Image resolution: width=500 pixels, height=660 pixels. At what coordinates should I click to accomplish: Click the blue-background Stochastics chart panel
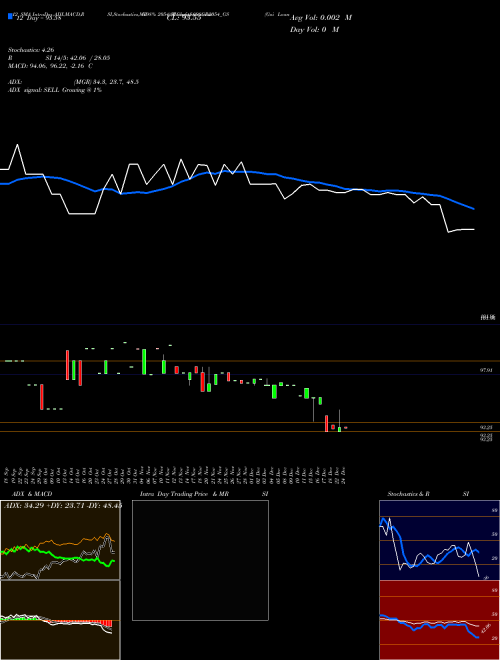click(439, 540)
